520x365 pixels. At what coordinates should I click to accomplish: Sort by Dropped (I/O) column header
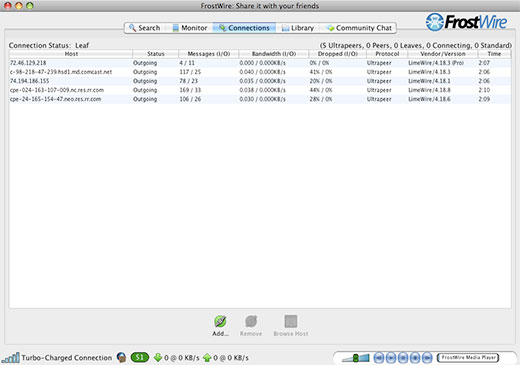pos(337,54)
